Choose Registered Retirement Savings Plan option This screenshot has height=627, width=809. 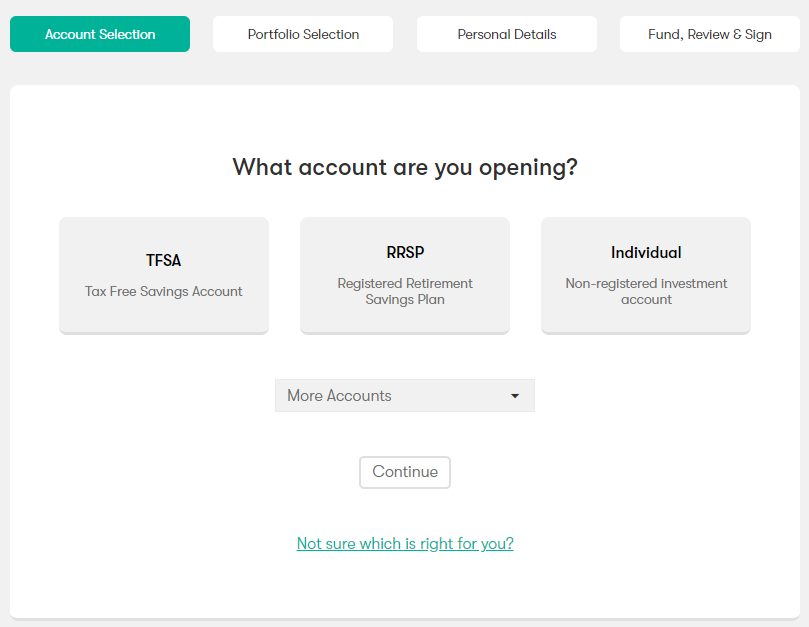(404, 275)
